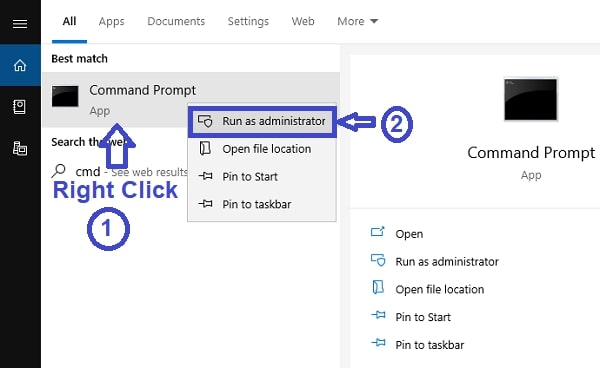Image resolution: width=600 pixels, height=368 pixels.
Task: Choose Run as administrator in the context menu
Action: click(x=262, y=122)
